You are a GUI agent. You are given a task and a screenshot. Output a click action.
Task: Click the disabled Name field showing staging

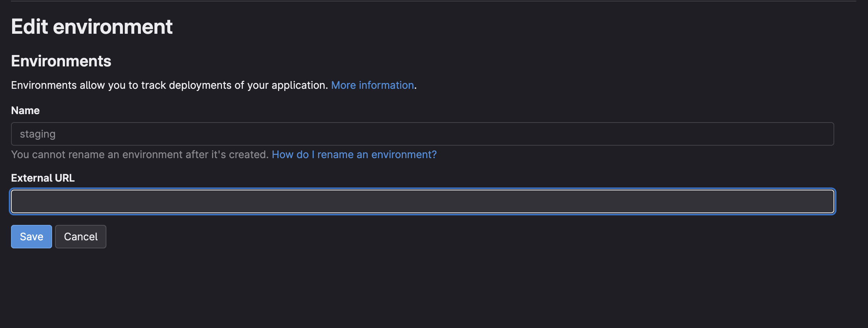point(423,134)
